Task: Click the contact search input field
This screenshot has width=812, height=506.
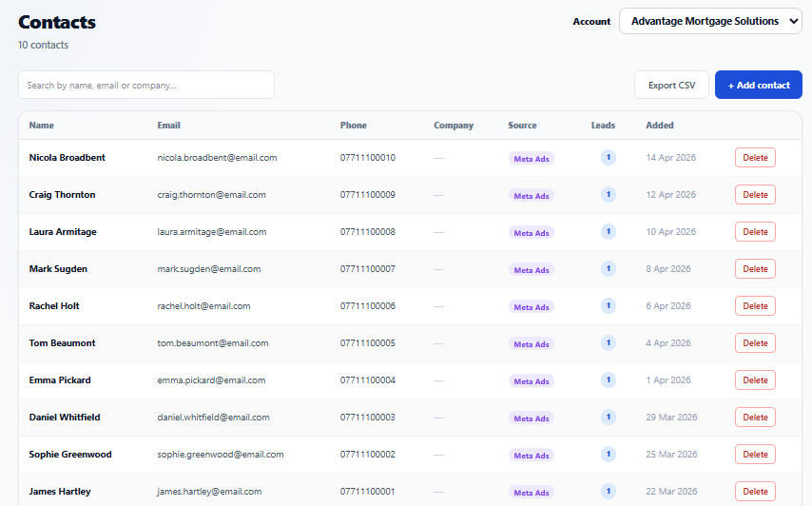Action: [146, 85]
